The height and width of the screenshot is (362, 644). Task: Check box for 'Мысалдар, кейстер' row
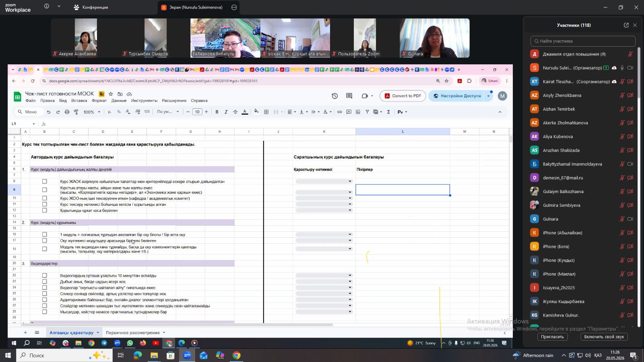(x=44, y=312)
